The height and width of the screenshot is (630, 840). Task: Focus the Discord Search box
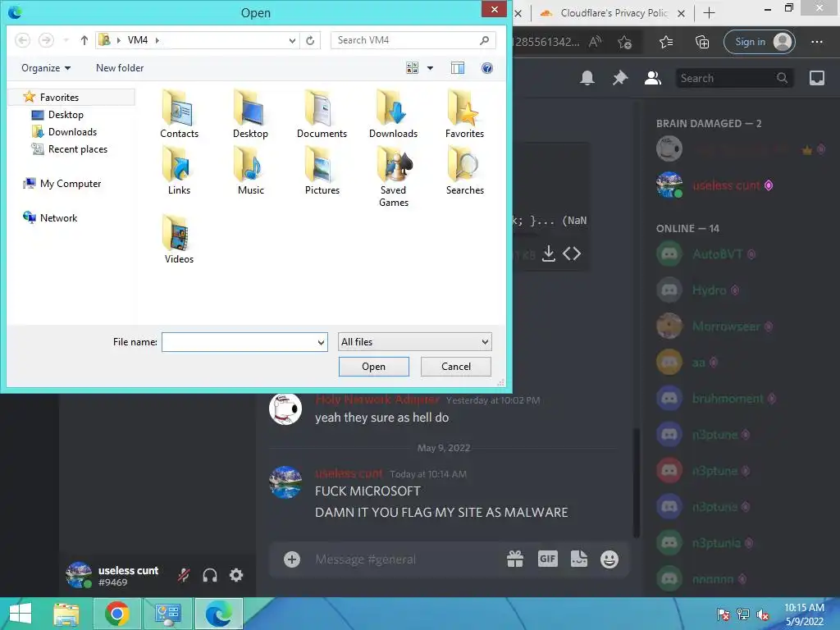click(734, 78)
